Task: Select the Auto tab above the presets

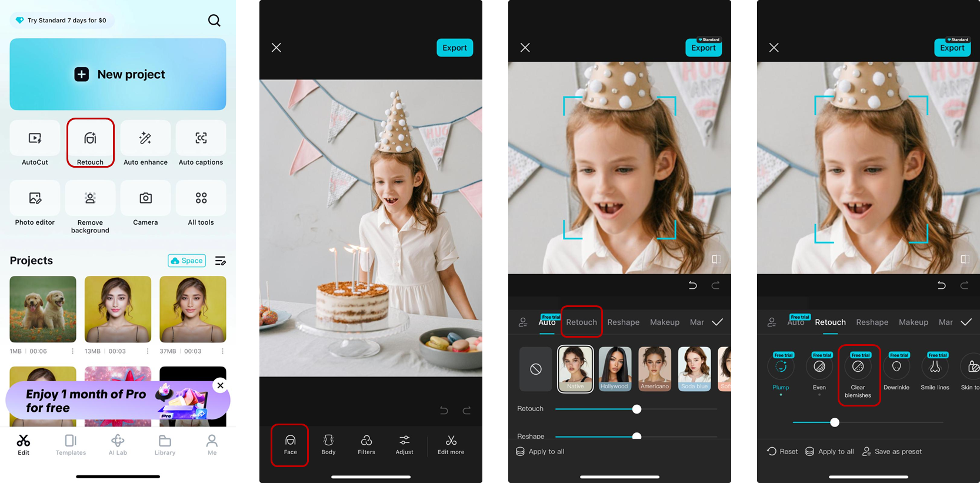Action: pyautogui.click(x=547, y=322)
